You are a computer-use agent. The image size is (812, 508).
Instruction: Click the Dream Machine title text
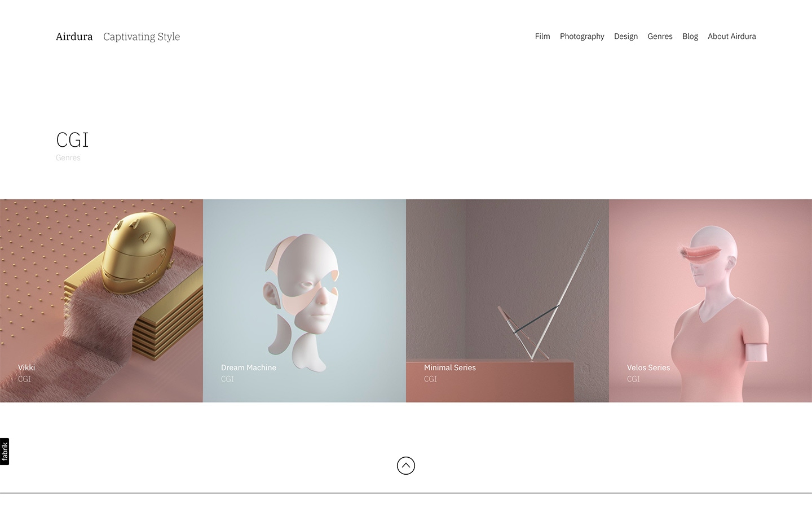(249, 367)
